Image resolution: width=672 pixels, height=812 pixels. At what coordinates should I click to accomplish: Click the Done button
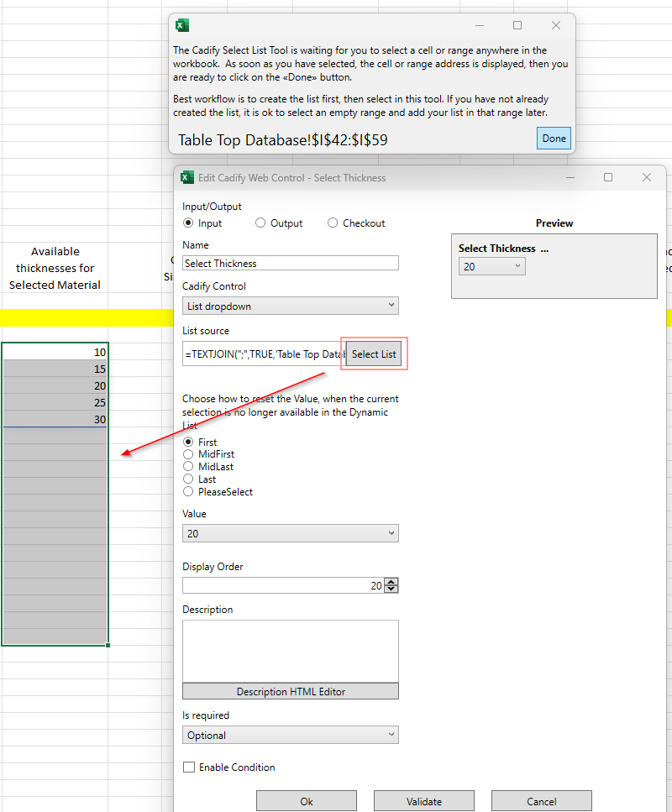pos(554,139)
